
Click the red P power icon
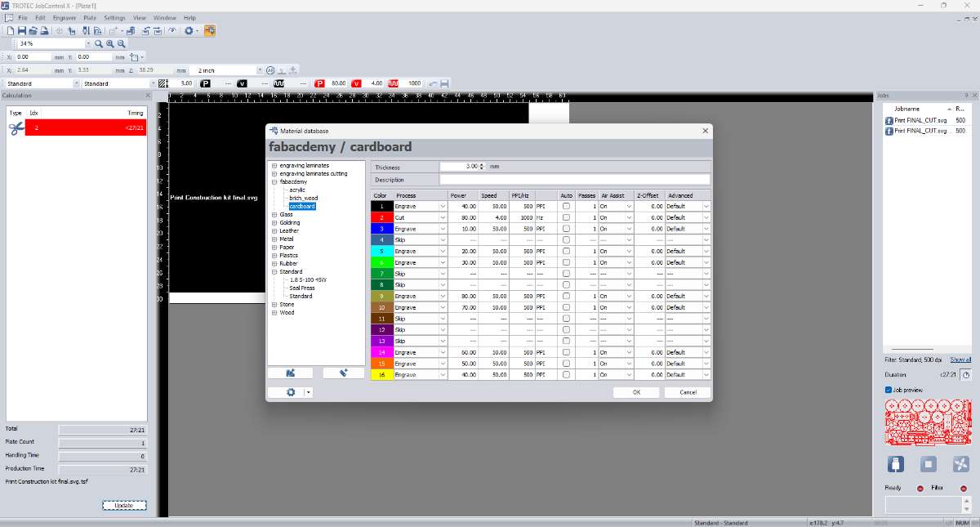(319, 83)
